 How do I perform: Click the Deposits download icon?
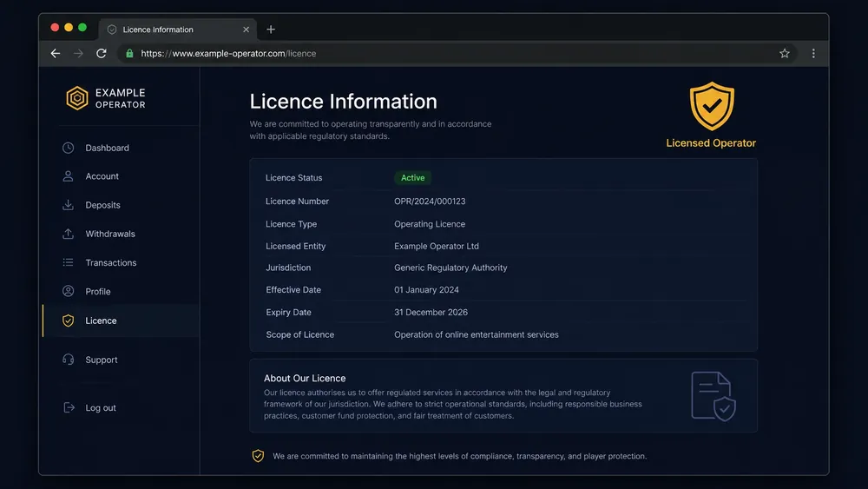coord(68,205)
